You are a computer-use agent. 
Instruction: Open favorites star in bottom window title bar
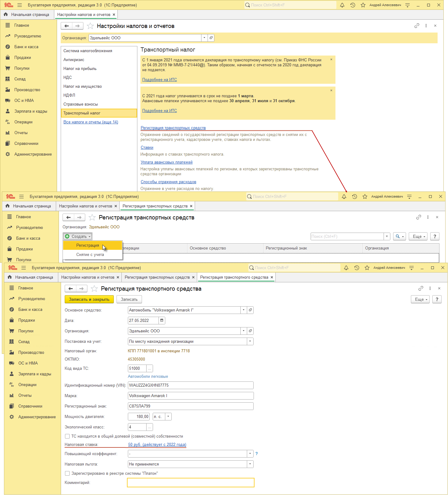(367, 268)
